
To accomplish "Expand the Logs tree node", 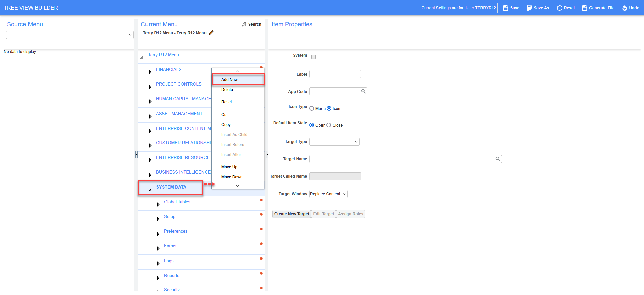I will [158, 263].
